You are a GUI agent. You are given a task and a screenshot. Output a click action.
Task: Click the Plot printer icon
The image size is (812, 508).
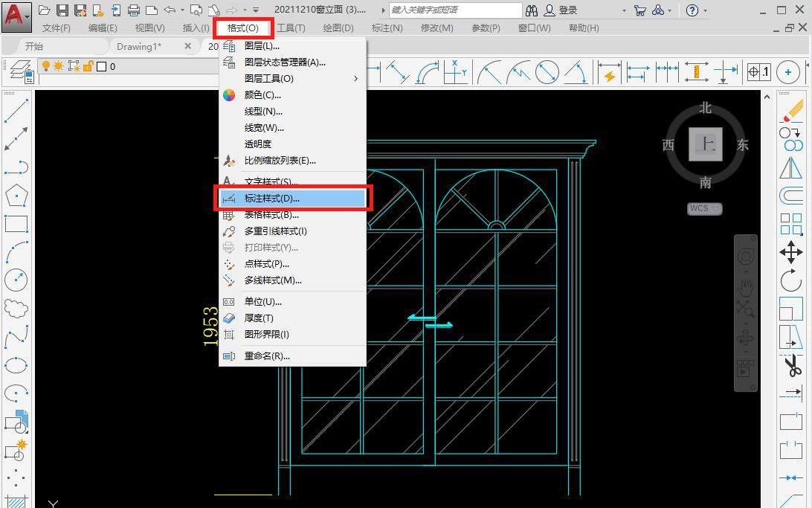coord(134,10)
